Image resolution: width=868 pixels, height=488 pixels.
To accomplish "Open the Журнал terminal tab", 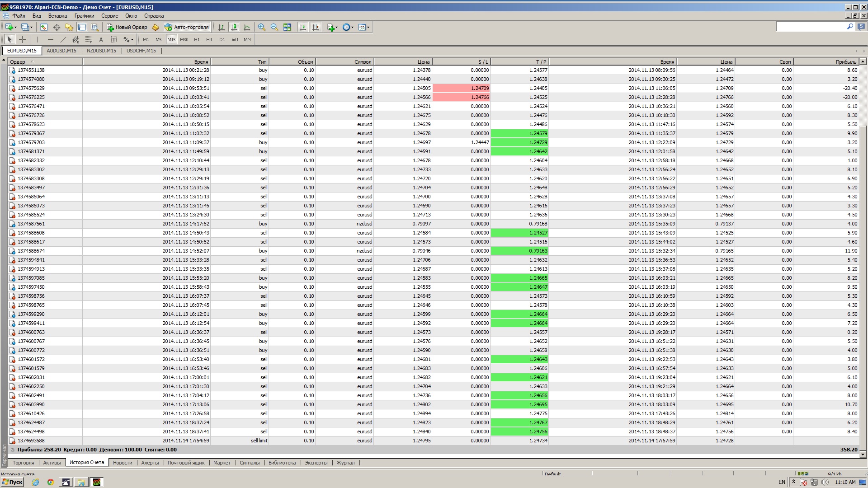I will pos(345,463).
